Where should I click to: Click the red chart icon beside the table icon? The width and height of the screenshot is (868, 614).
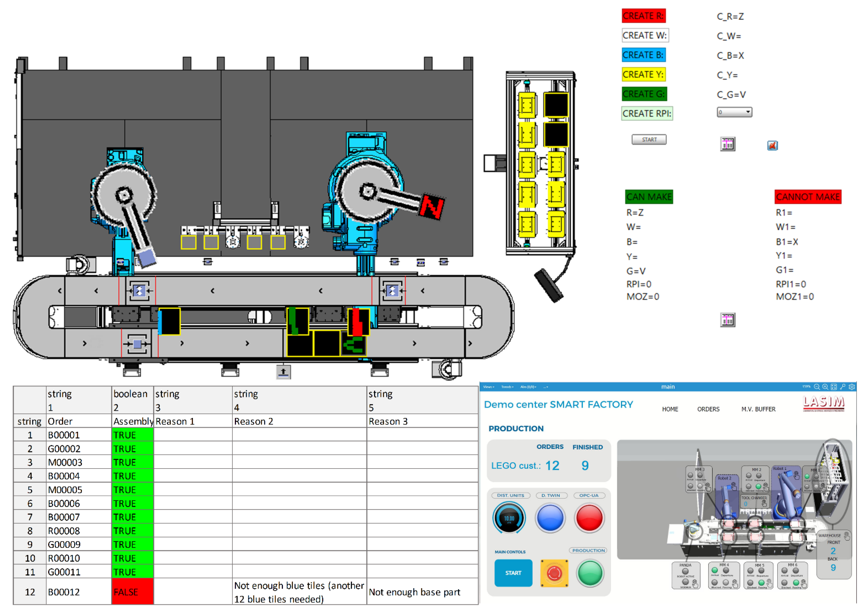coord(772,146)
